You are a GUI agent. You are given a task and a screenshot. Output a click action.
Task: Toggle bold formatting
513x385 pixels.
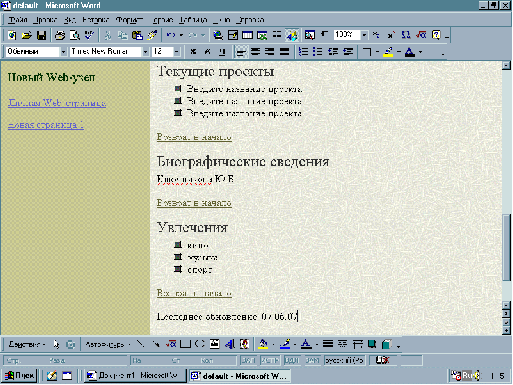point(193,52)
